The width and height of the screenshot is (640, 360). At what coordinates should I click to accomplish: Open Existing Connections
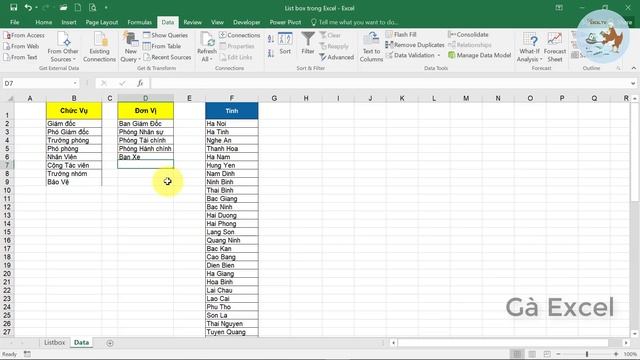point(99,47)
